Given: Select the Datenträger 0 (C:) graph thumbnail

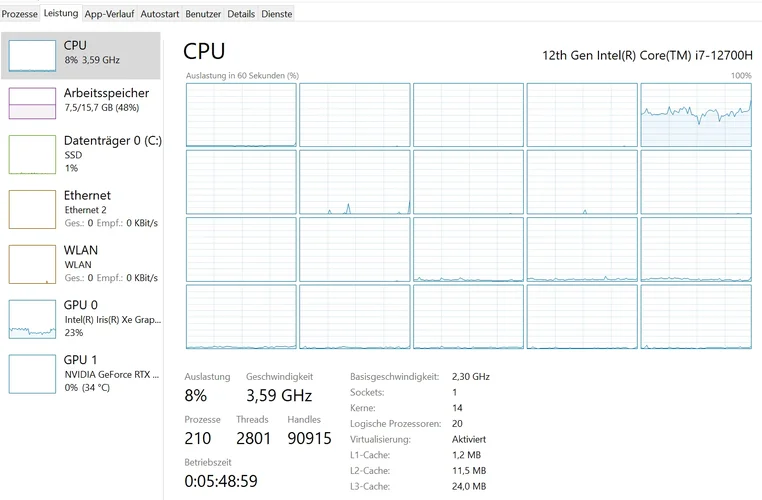Looking at the screenshot, I should point(33,155).
